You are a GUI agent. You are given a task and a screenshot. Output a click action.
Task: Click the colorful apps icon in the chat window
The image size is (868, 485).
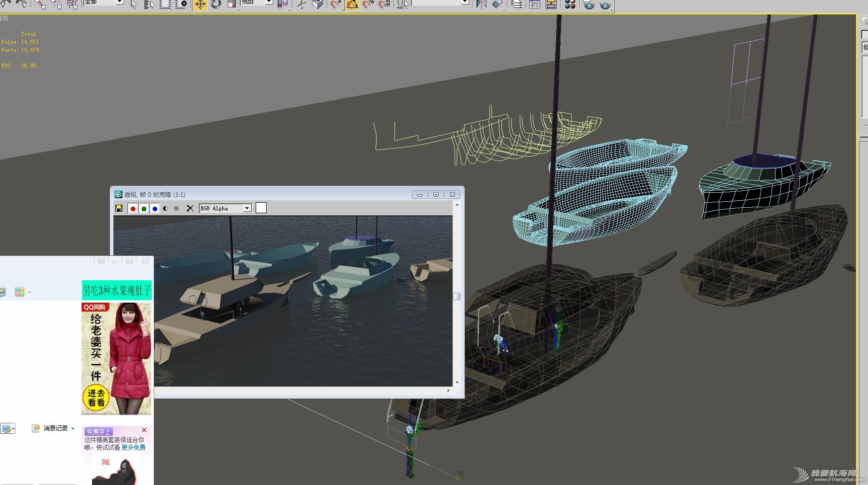pos(20,292)
